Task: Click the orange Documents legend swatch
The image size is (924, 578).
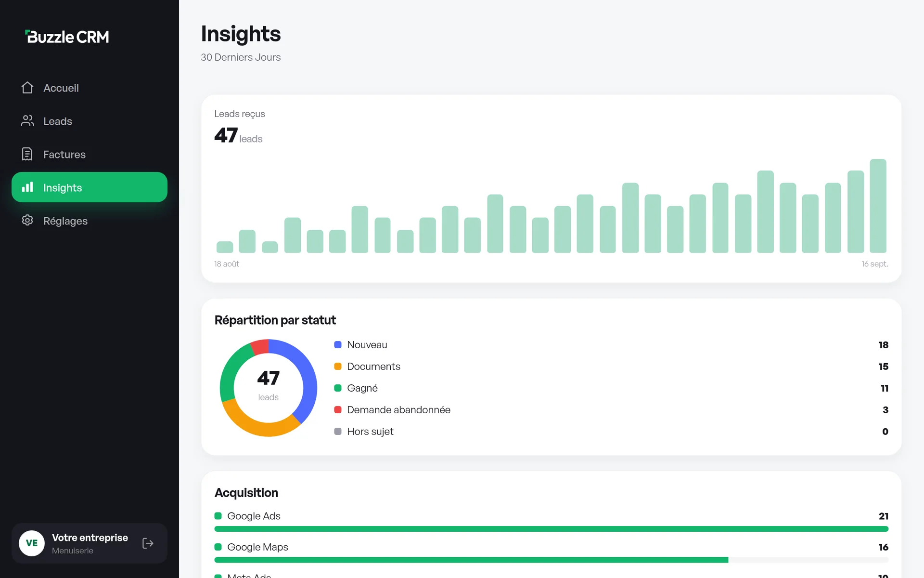Action: coord(338,367)
